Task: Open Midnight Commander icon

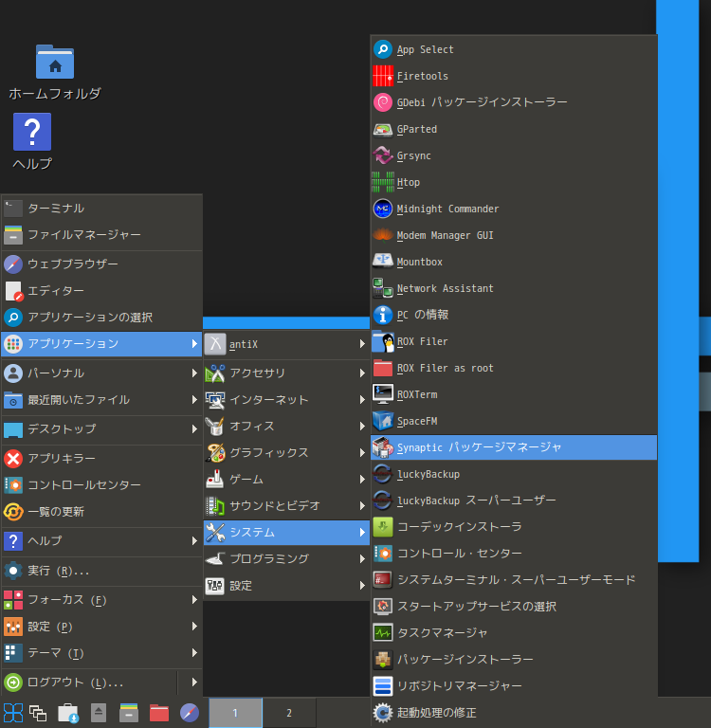Action: [383, 209]
